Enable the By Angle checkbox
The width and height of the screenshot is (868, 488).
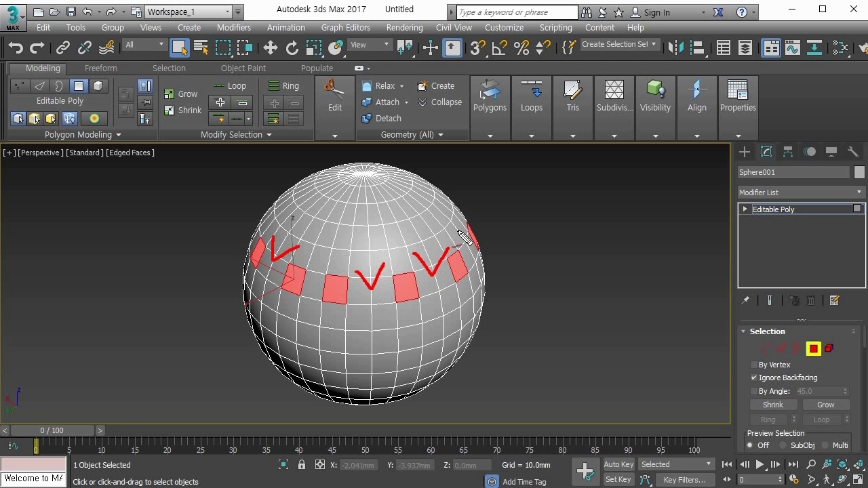point(754,391)
